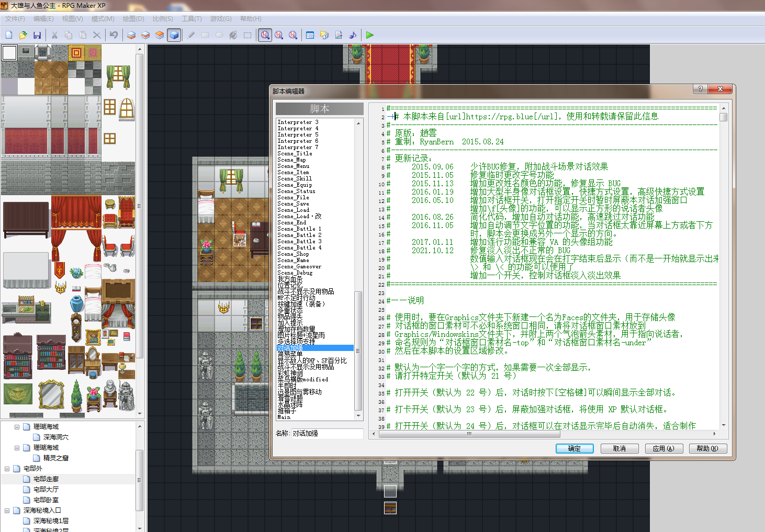
Task: Click the 帮助(H) button
Action: pyautogui.click(x=708, y=448)
